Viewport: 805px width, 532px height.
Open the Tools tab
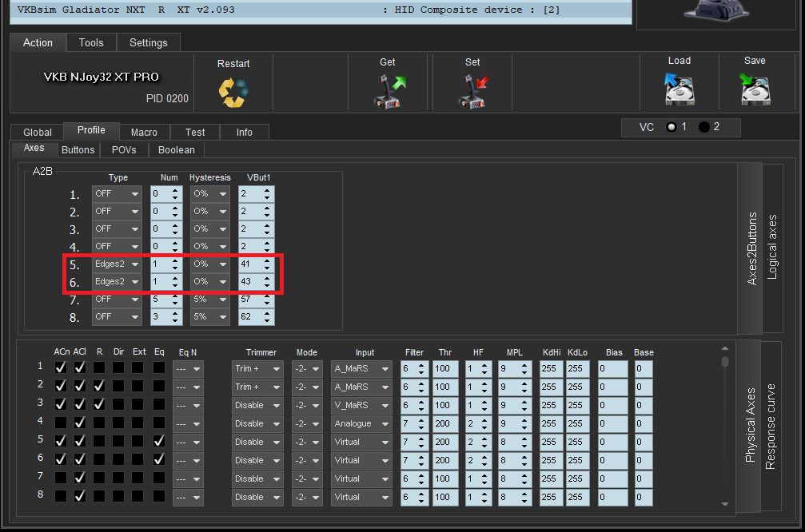tap(91, 42)
